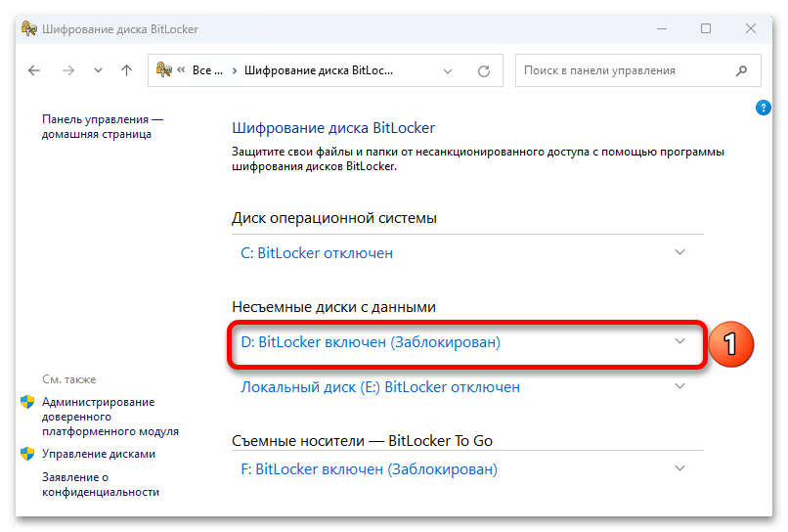Maximize the BitLocker window
Image resolution: width=788 pixels, height=532 pixels.
point(706,28)
